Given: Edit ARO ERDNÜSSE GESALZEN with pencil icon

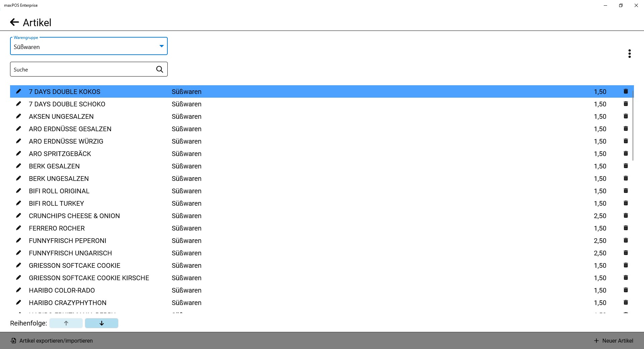Looking at the screenshot, I should click(x=18, y=129).
